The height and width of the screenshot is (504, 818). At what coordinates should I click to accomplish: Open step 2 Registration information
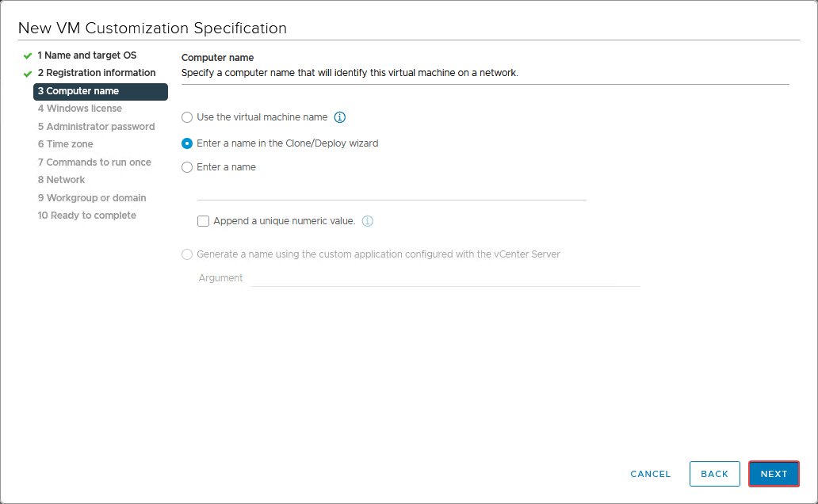point(97,73)
